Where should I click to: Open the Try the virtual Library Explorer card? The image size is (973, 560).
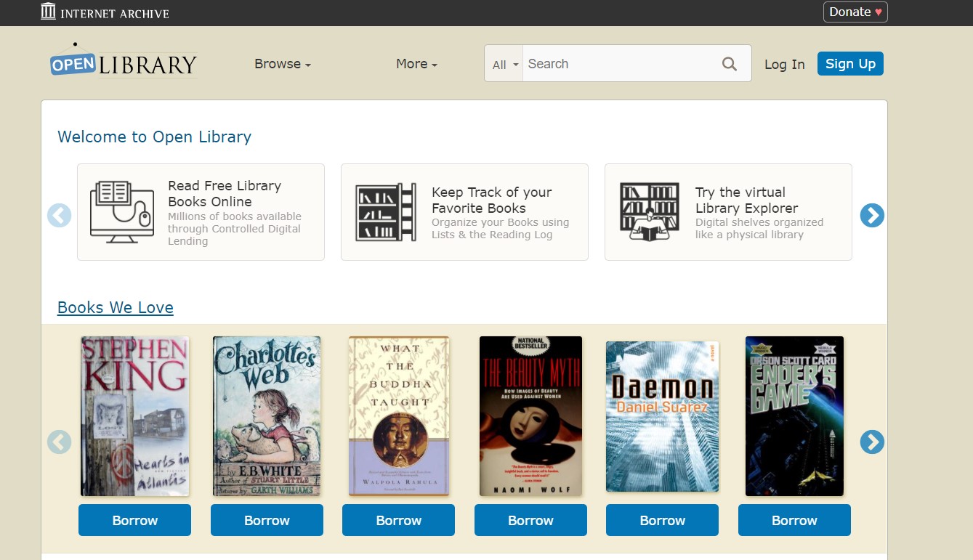pos(728,212)
